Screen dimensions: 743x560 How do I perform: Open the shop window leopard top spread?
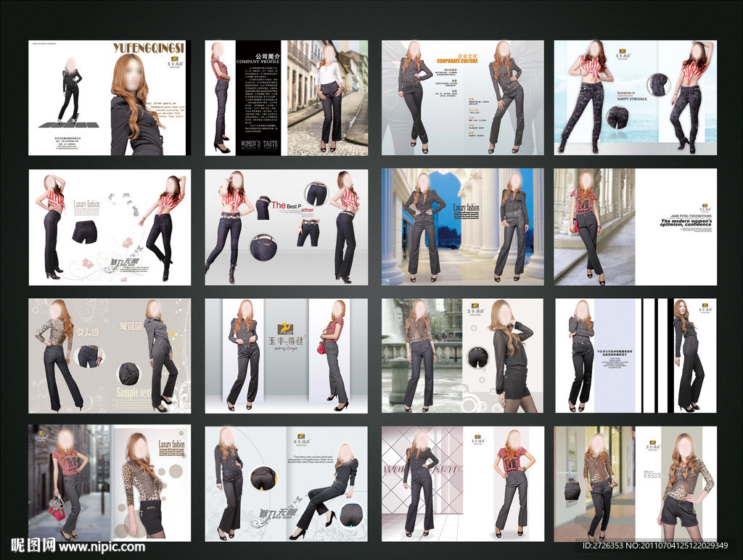click(636, 484)
